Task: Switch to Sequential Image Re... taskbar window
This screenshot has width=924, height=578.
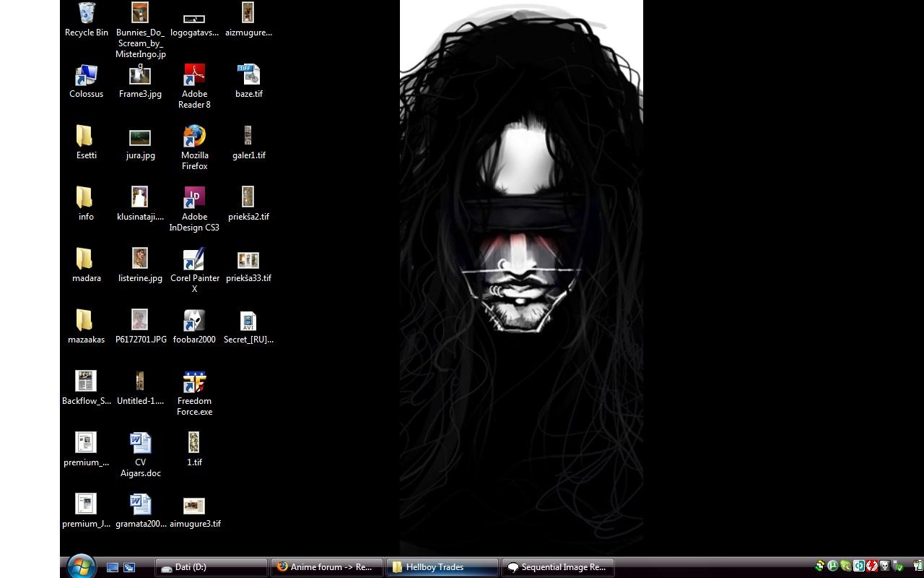Action: [558, 567]
